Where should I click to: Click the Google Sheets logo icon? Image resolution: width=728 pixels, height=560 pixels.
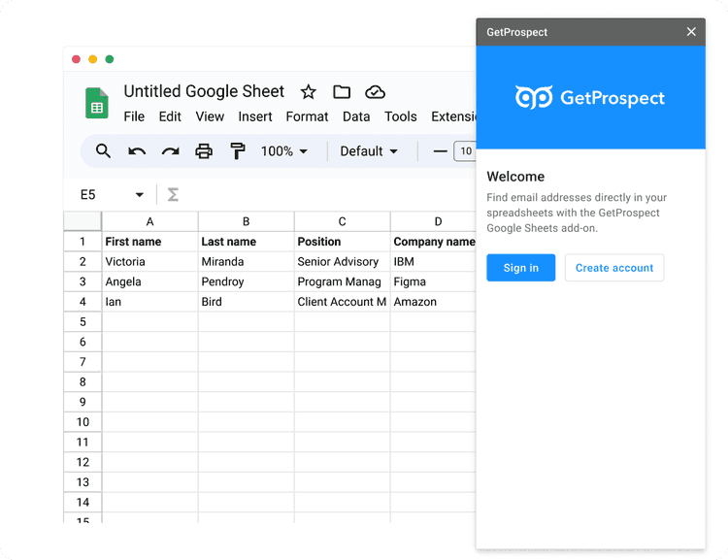pos(96,103)
